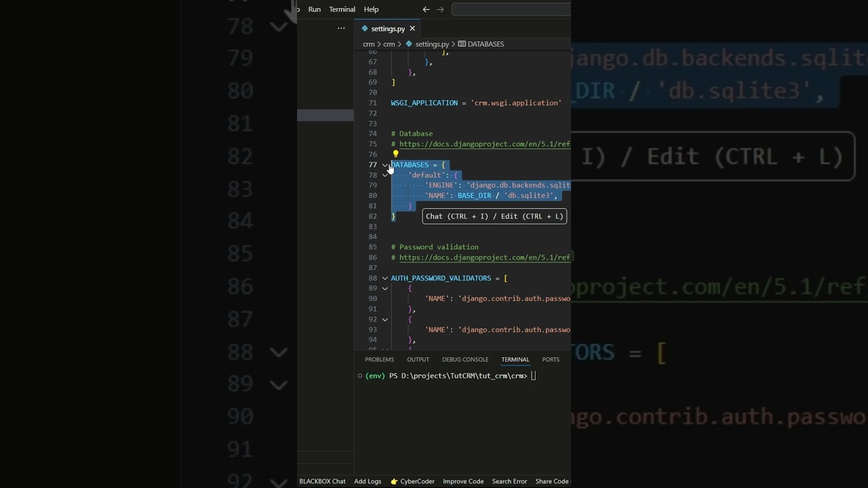Collapse the DATABASES block at line 77
Viewport: 868px width, 488px height.
pos(384,165)
